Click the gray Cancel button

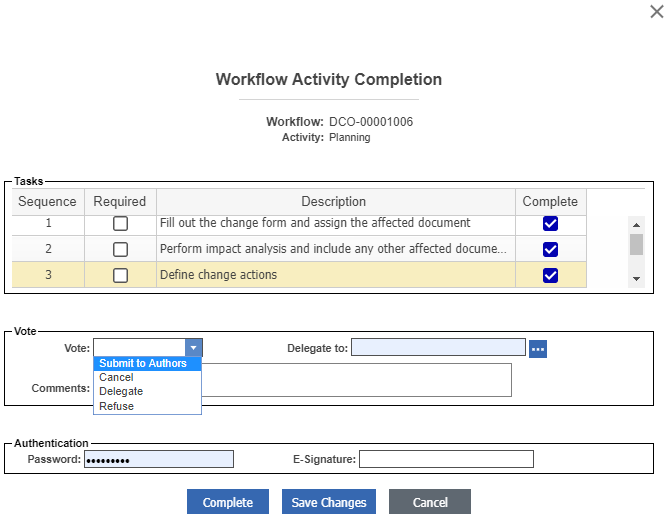pyautogui.click(x=429, y=502)
